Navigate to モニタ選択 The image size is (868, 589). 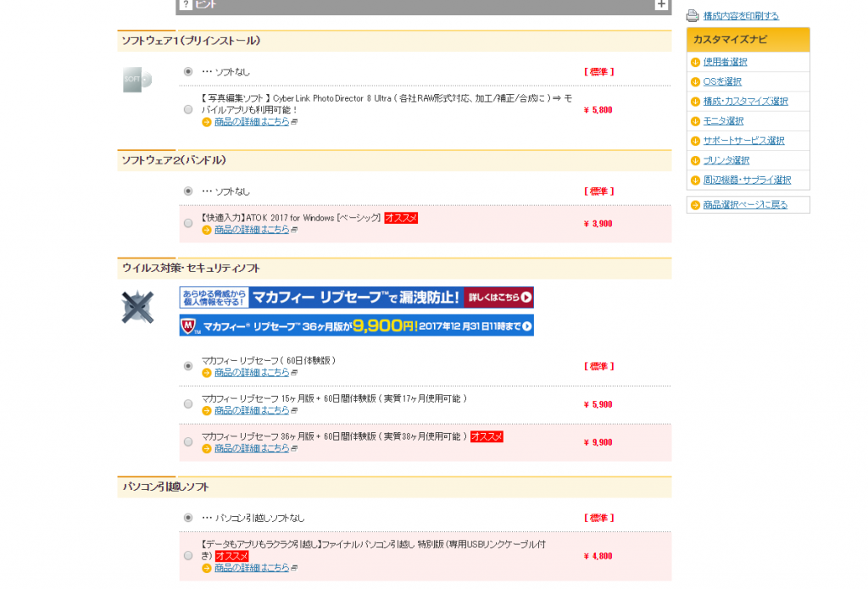[724, 121]
